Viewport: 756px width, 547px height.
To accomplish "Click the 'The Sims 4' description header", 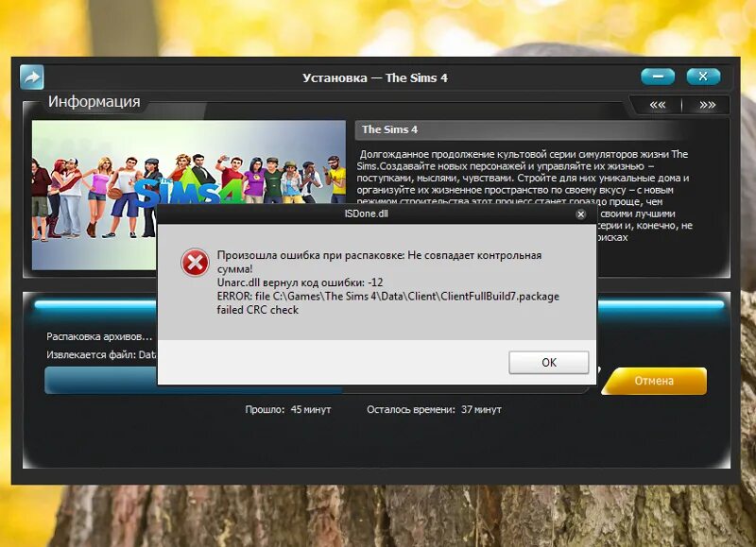I will [x=389, y=129].
